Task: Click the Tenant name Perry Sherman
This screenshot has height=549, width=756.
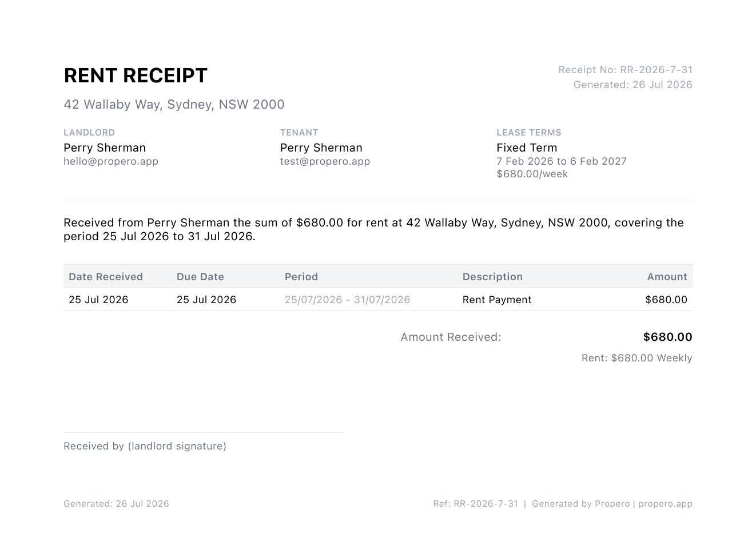Action: pyautogui.click(x=321, y=148)
